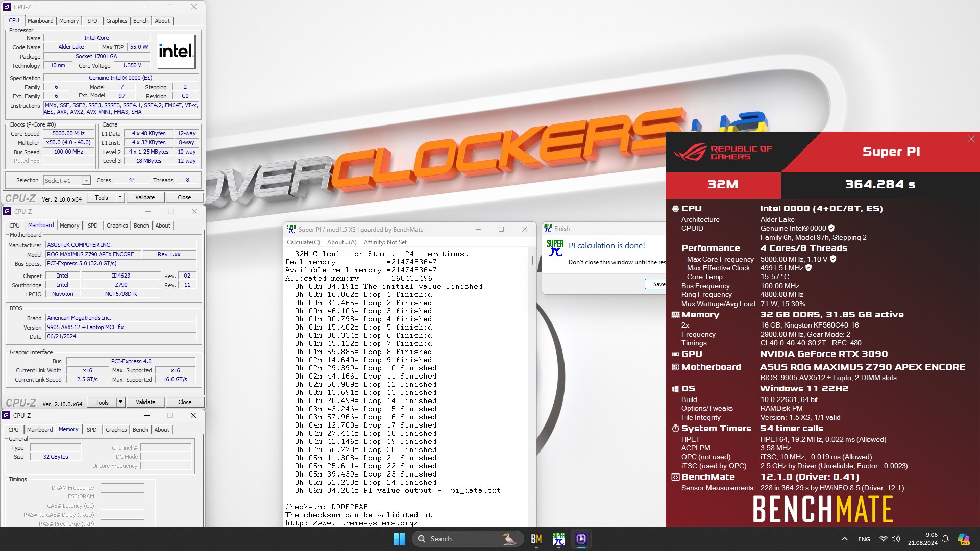Click the Memory section icon in BenchMate
The width and height of the screenshot is (980, 551).
(675, 315)
